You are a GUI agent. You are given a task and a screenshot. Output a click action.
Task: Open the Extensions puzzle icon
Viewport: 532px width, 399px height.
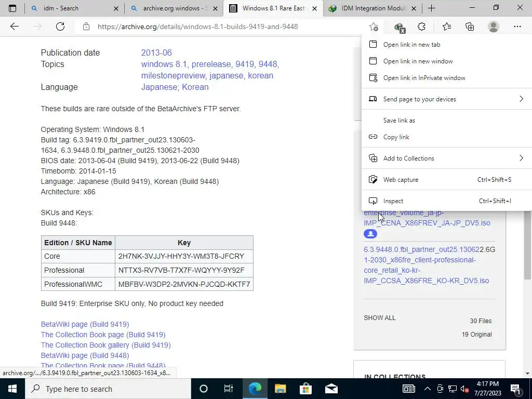[x=421, y=26]
